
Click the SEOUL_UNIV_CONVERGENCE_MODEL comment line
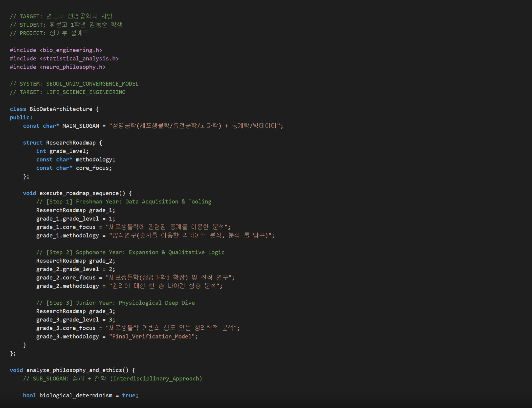coord(74,84)
